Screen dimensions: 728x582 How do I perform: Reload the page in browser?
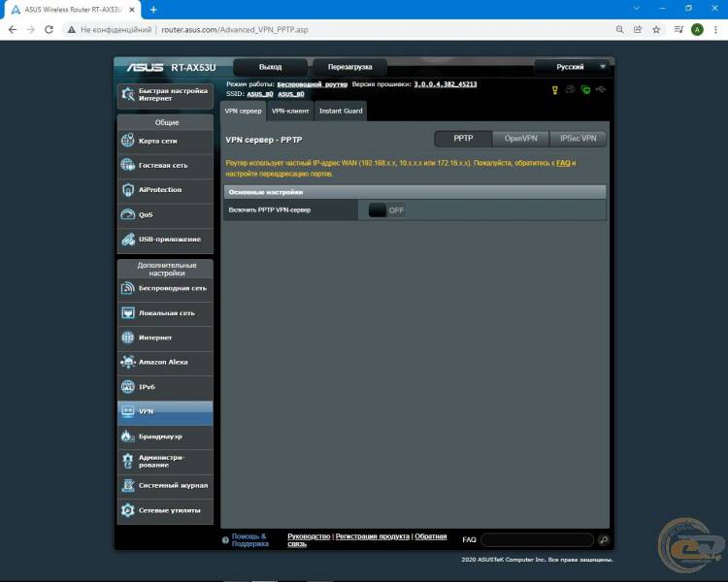tap(49, 30)
